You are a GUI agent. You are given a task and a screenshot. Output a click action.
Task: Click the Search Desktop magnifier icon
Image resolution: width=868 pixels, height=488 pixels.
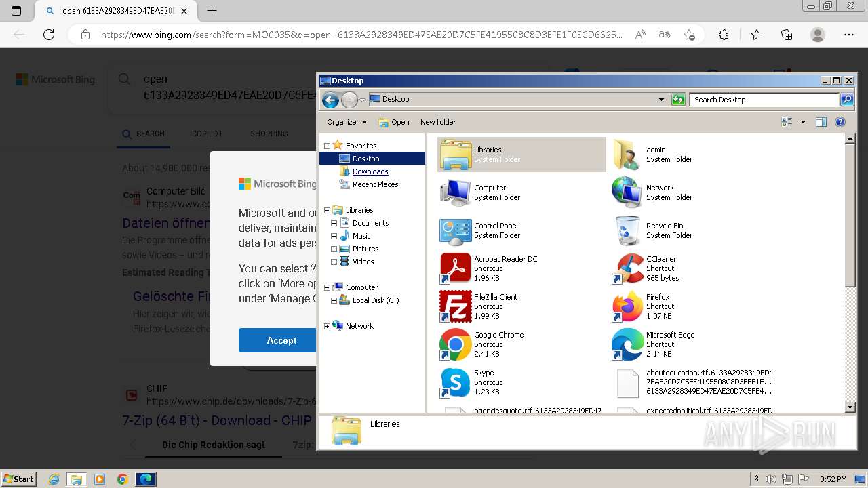pyautogui.click(x=846, y=100)
